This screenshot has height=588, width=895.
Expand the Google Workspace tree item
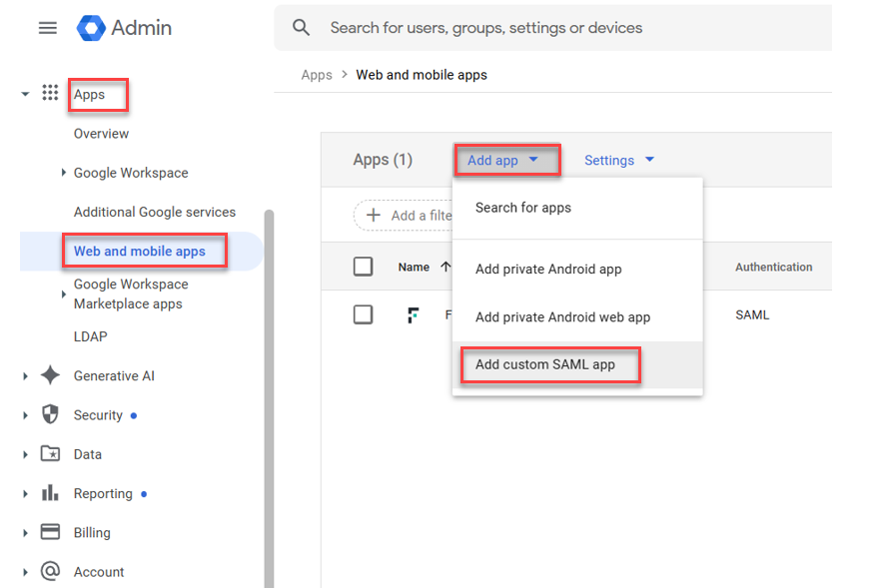pos(64,173)
